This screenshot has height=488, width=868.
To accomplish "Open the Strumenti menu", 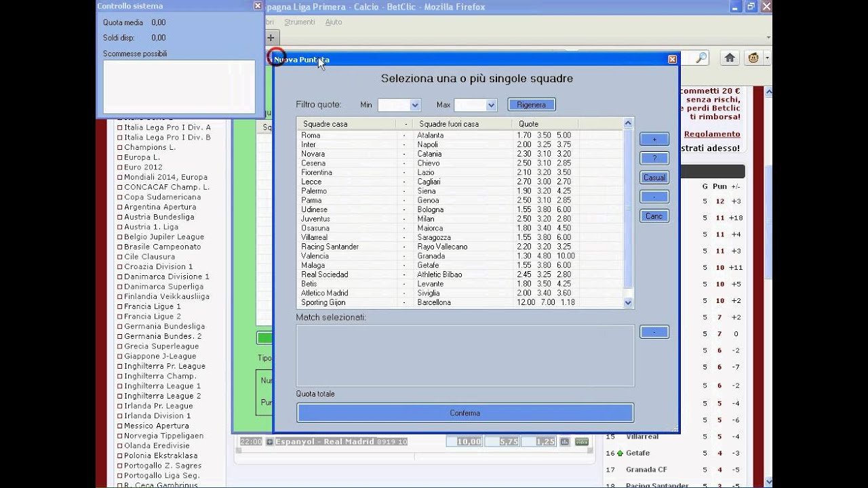I will click(300, 22).
